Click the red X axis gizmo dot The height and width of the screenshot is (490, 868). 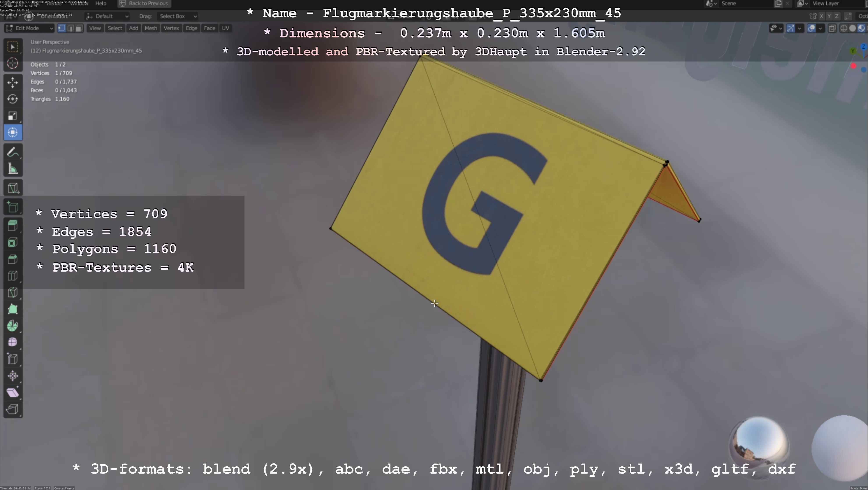click(853, 66)
